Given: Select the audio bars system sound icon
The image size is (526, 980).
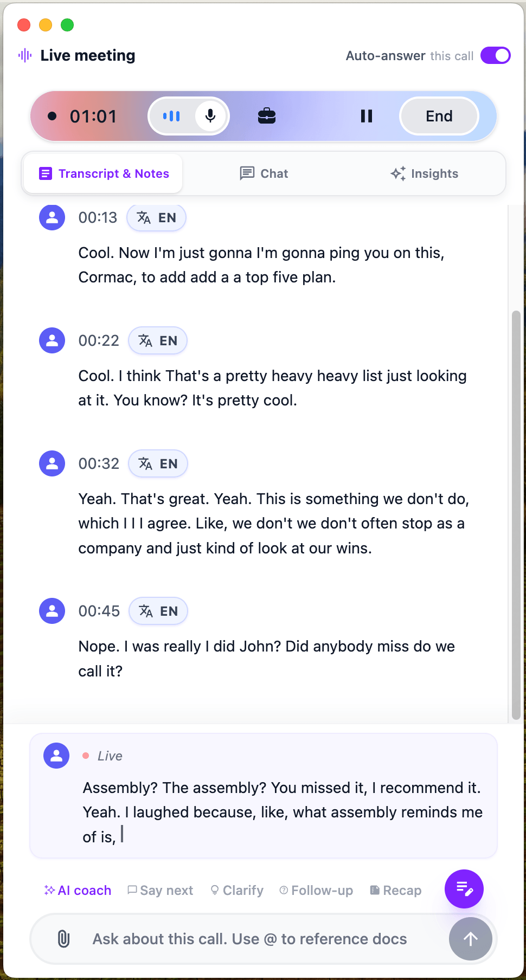Looking at the screenshot, I should click(171, 116).
